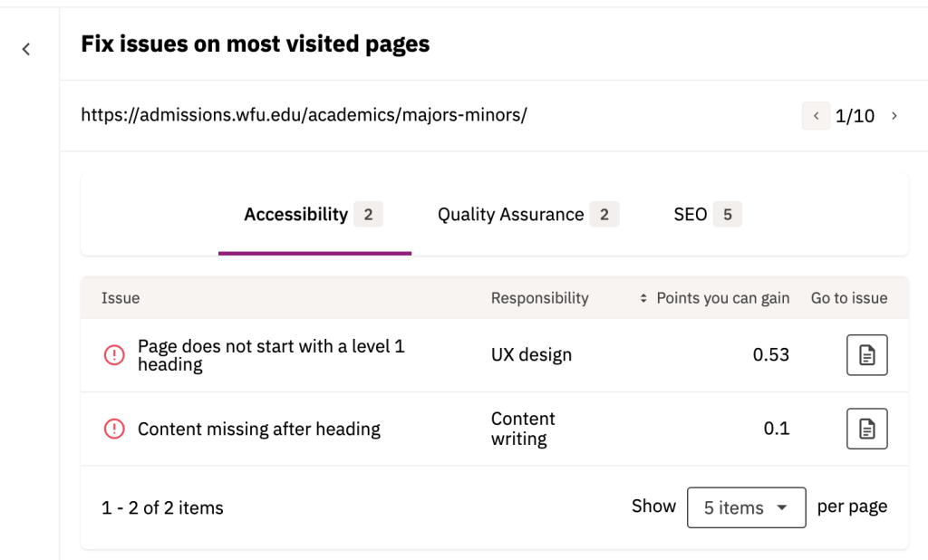Open the SEO tab
The width and height of the screenshot is (928, 560).
coord(690,215)
